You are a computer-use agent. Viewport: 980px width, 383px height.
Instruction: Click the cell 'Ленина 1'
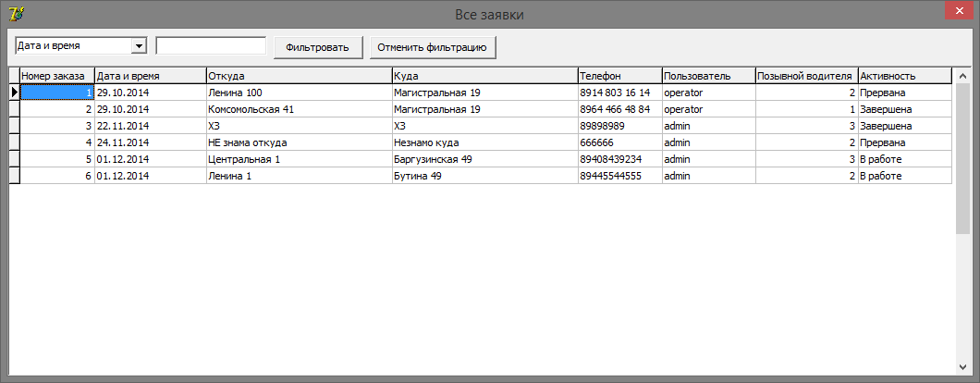[299, 176]
